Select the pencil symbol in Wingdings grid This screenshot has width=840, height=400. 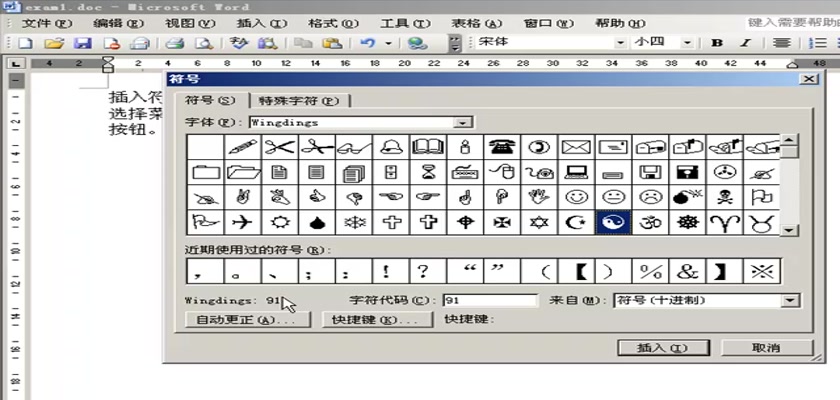[243, 147]
